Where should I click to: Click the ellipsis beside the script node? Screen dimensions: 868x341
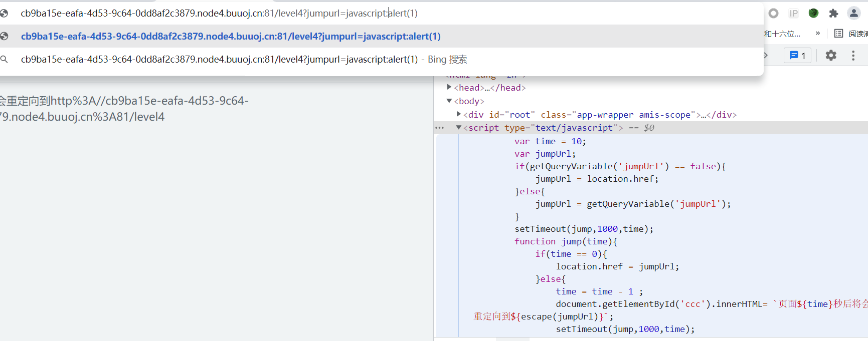click(x=440, y=128)
